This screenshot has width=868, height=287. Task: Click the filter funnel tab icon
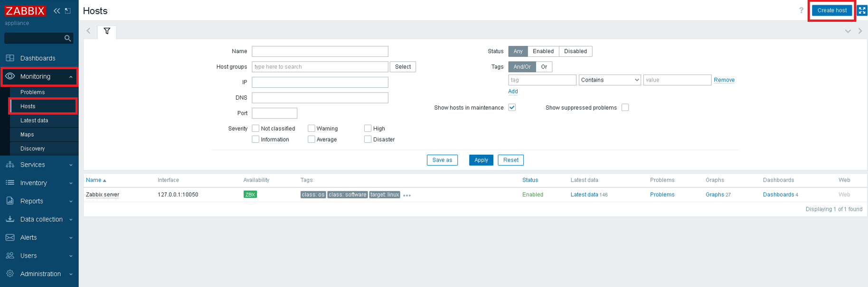point(107,31)
